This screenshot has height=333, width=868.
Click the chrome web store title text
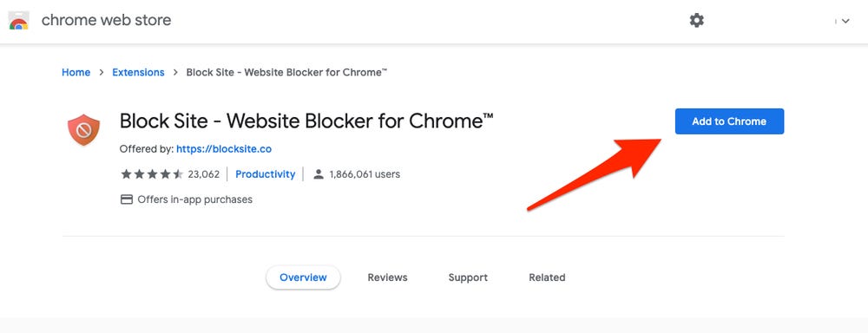tap(106, 21)
